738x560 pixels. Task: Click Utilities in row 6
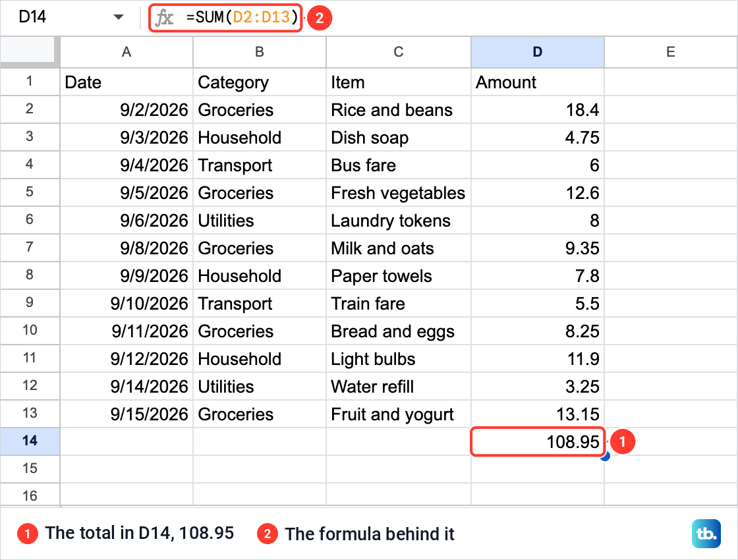(x=260, y=220)
